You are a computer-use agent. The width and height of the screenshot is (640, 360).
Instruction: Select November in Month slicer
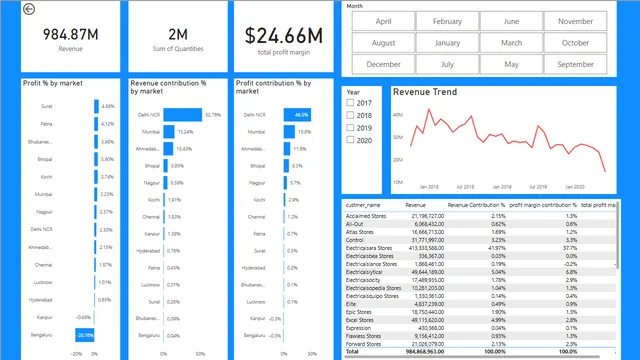point(576,21)
